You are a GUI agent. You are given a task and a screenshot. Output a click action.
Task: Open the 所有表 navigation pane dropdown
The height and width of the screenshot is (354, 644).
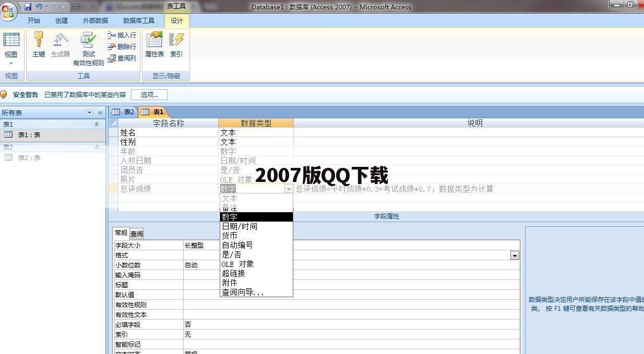point(89,113)
